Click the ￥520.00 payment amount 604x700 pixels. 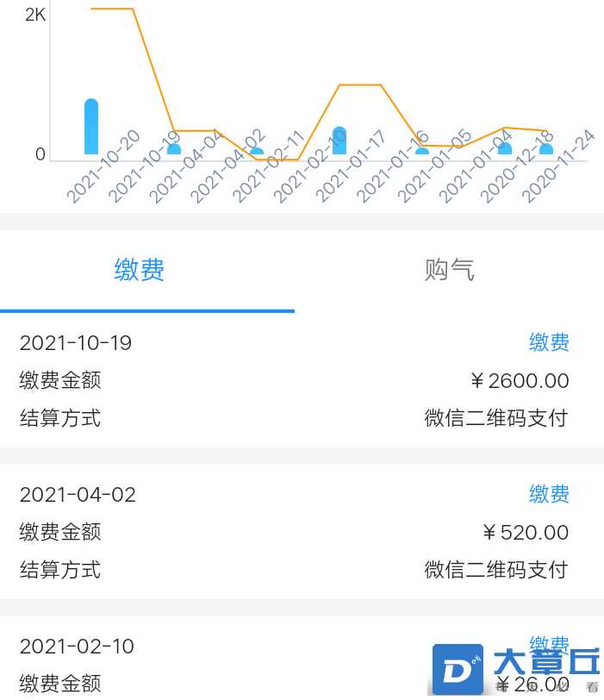coord(526,533)
